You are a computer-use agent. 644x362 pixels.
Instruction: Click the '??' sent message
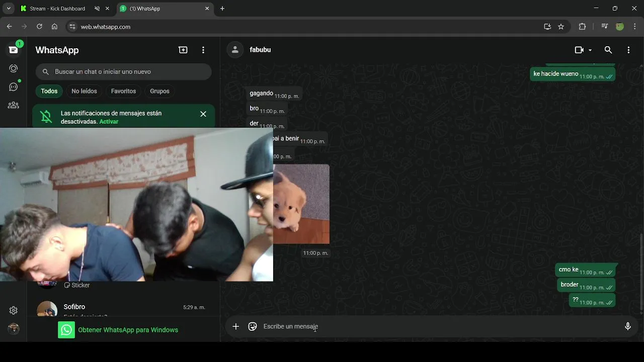592,300
